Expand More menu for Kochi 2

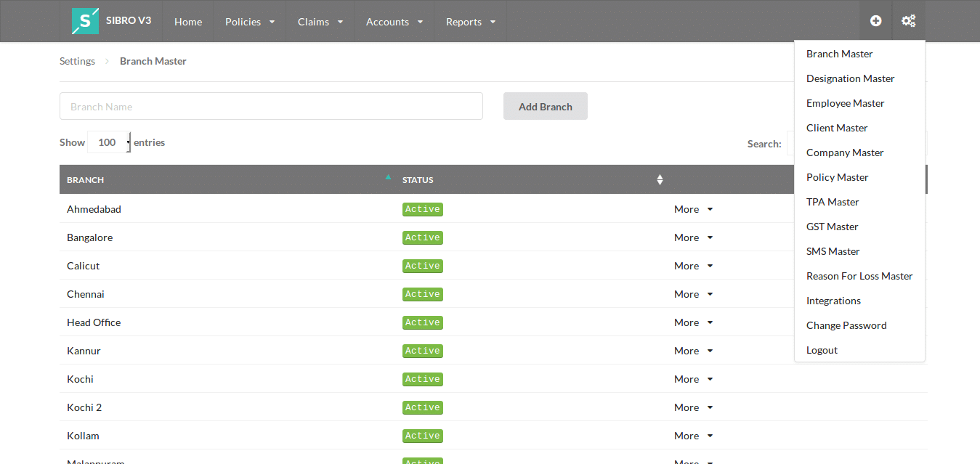coord(694,407)
